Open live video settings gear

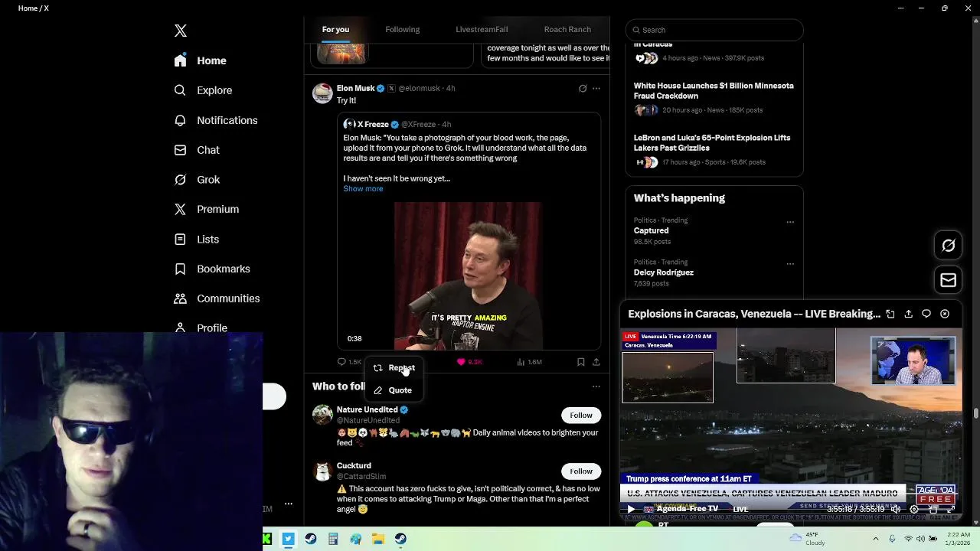tap(914, 509)
